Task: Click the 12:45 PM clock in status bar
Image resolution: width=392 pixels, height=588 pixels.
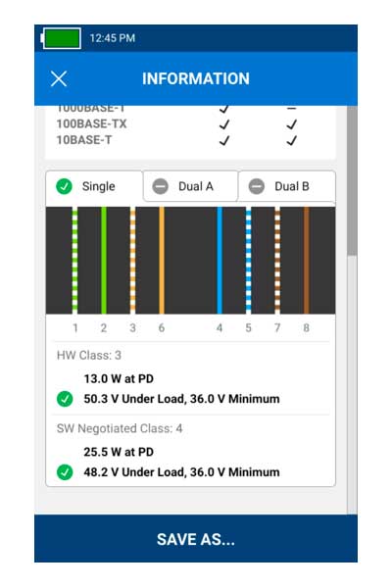Action: (x=112, y=38)
